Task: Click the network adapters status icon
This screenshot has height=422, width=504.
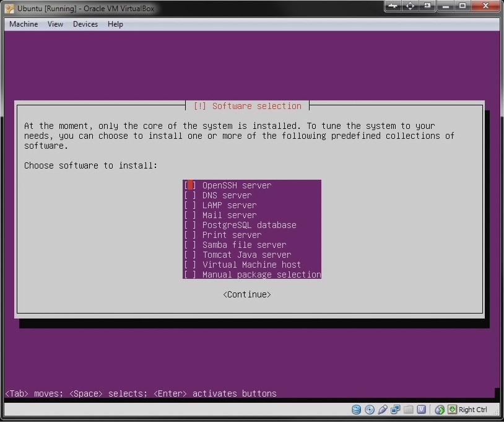Action: pyautogui.click(x=396, y=410)
